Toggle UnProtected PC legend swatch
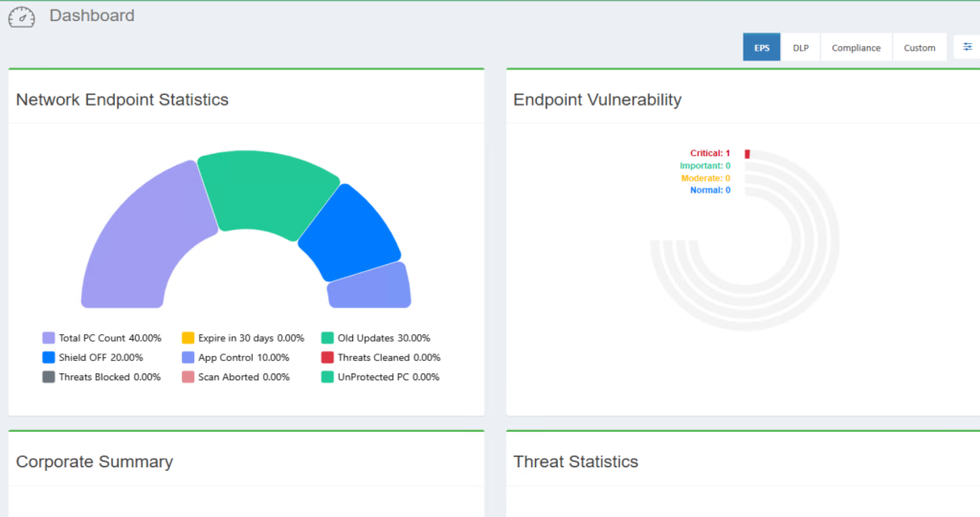This screenshot has width=980, height=517. click(x=327, y=377)
